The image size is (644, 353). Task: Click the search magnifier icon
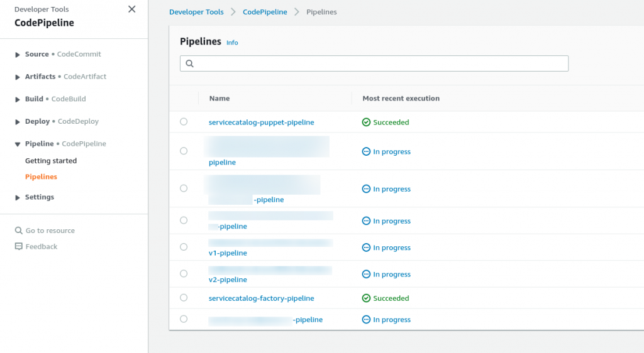point(189,63)
